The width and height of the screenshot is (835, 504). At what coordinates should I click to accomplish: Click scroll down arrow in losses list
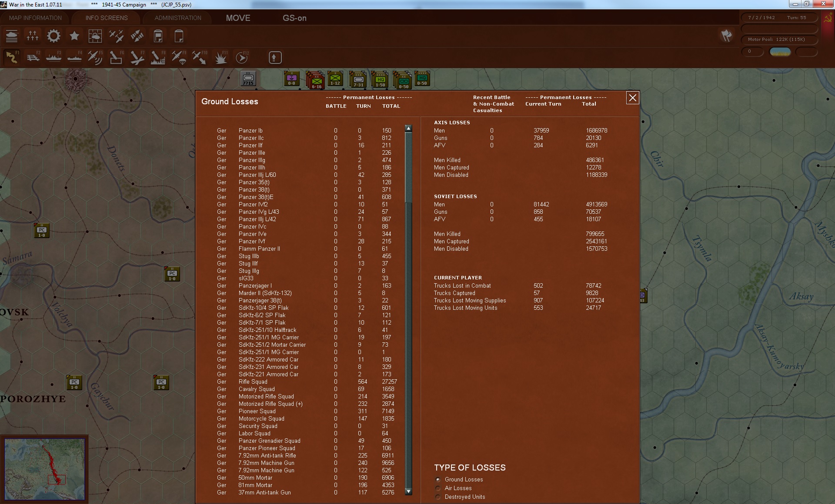[408, 491]
